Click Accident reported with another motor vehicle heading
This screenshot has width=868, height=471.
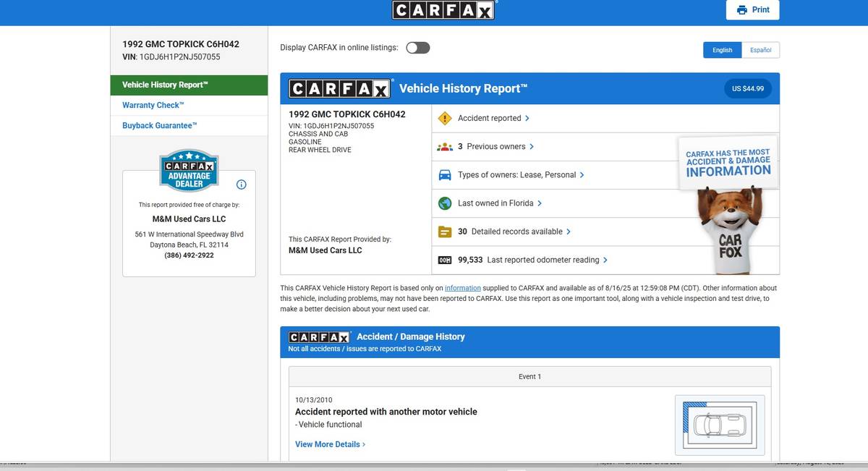386,412
